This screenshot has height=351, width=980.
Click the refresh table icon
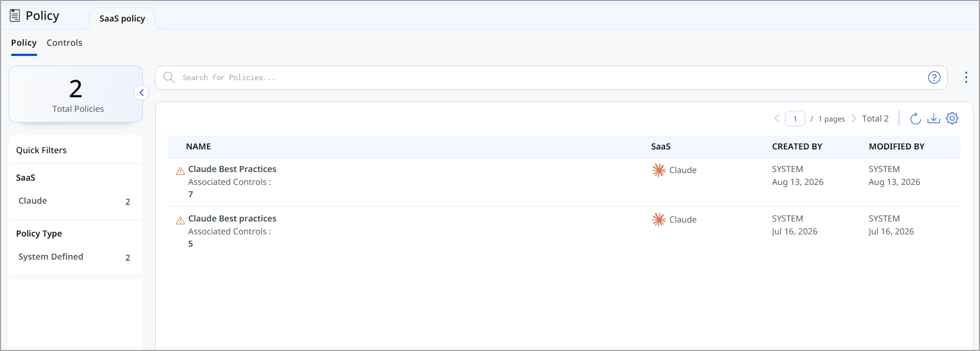916,118
